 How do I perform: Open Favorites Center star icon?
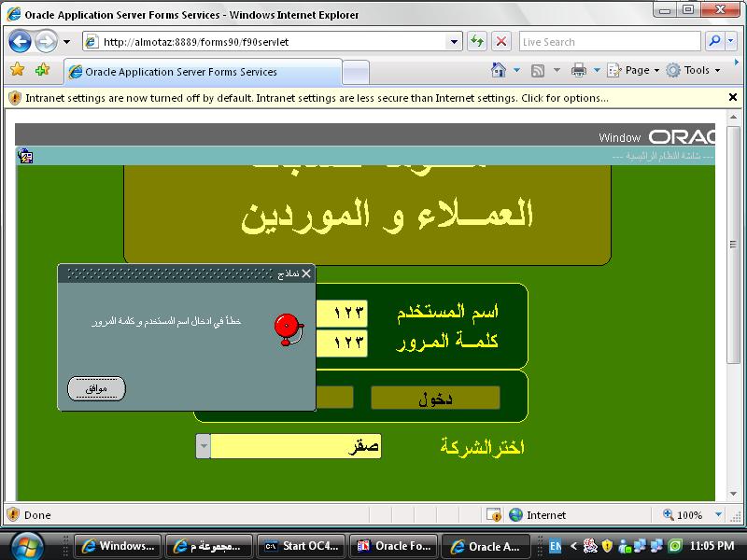pos(17,70)
